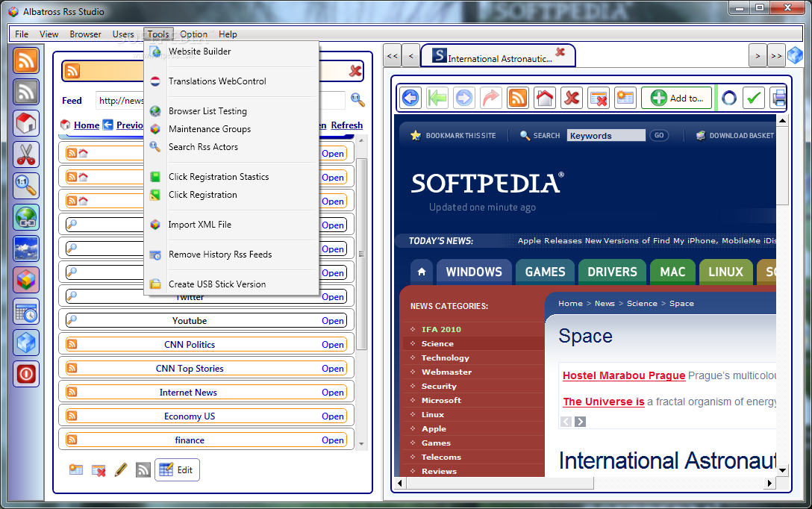
Task: Click the tab scroll right arrow button
Action: point(758,56)
